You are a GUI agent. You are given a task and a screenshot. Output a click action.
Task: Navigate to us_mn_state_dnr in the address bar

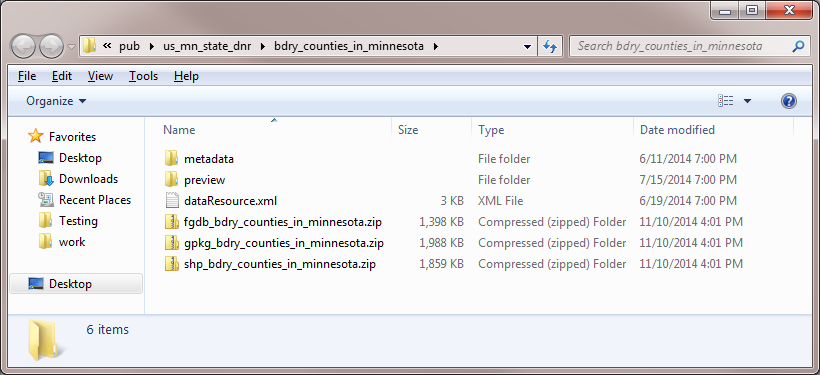click(x=207, y=46)
